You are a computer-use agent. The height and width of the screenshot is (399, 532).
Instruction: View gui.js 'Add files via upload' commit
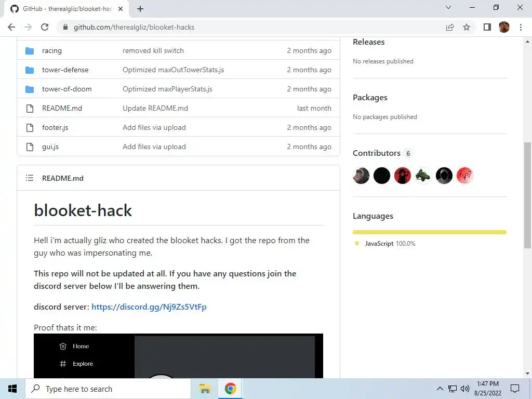(154, 147)
